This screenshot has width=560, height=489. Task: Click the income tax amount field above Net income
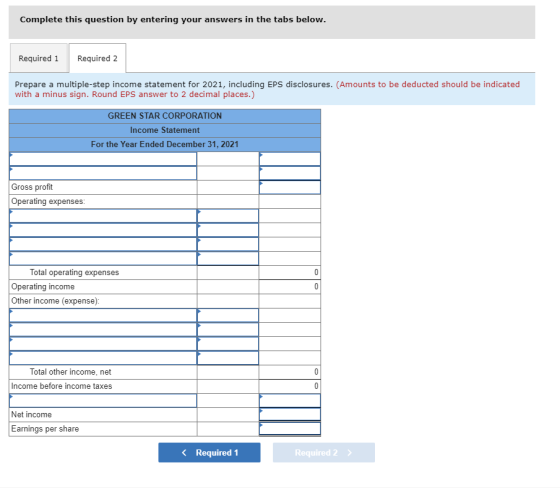[290, 401]
